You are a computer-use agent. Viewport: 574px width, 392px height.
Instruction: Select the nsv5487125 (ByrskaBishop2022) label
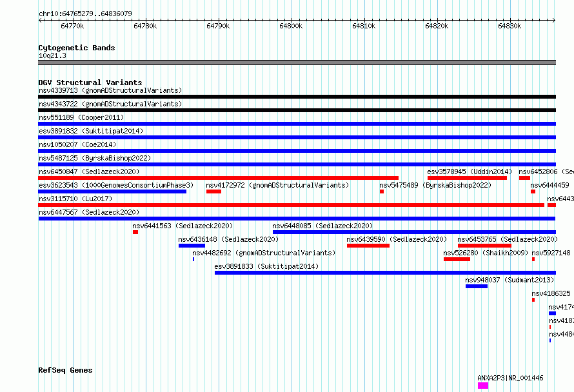click(x=95, y=158)
